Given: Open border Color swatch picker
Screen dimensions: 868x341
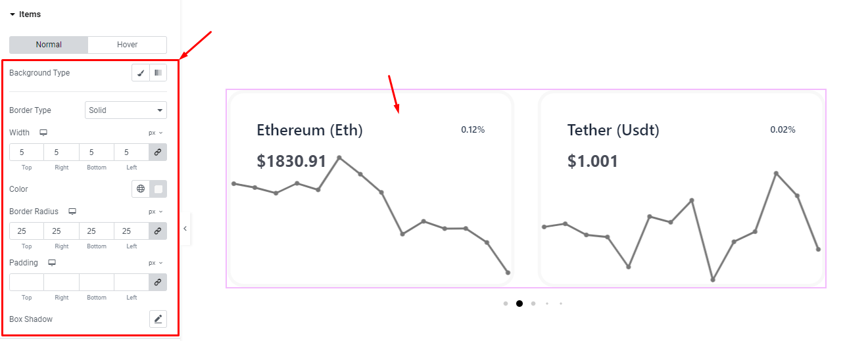Looking at the screenshot, I should (x=158, y=189).
